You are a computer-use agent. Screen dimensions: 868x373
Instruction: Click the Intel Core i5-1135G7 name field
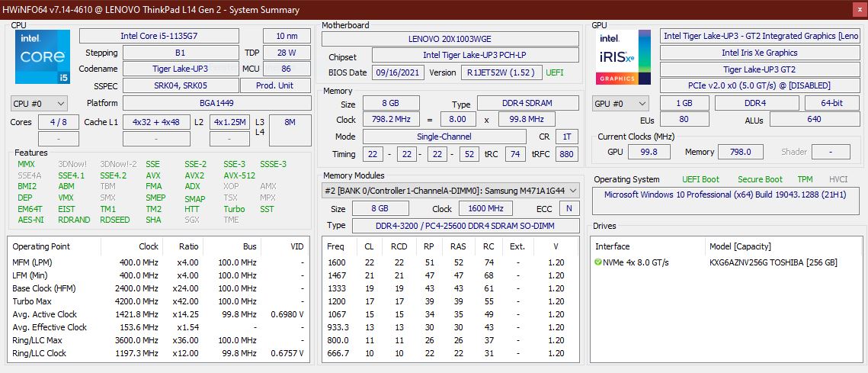(x=159, y=36)
